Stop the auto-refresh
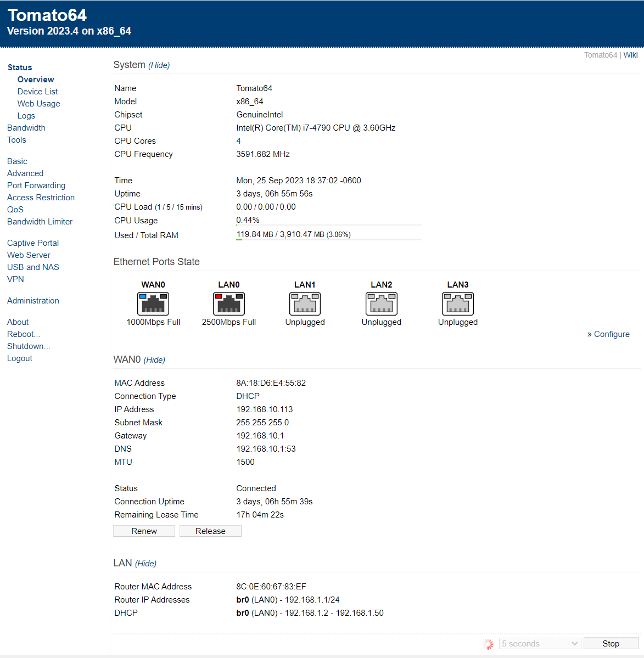The width and height of the screenshot is (644, 658). tap(611, 644)
